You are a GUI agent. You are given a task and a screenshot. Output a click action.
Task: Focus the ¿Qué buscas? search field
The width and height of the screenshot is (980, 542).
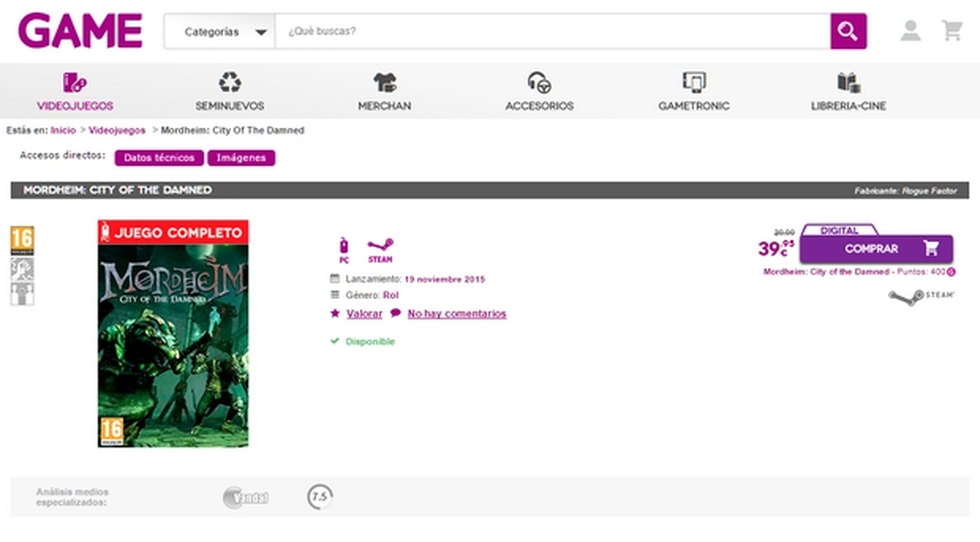point(552,31)
